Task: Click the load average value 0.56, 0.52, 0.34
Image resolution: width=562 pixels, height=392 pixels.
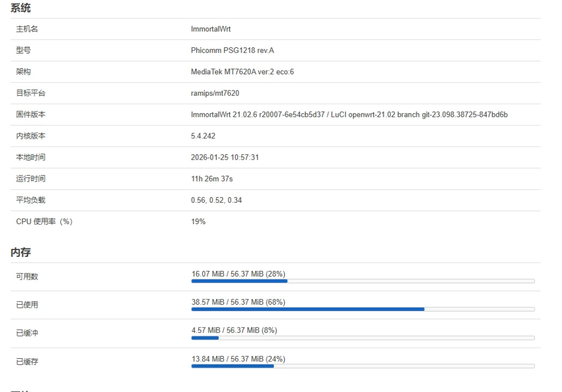Action: (216, 200)
